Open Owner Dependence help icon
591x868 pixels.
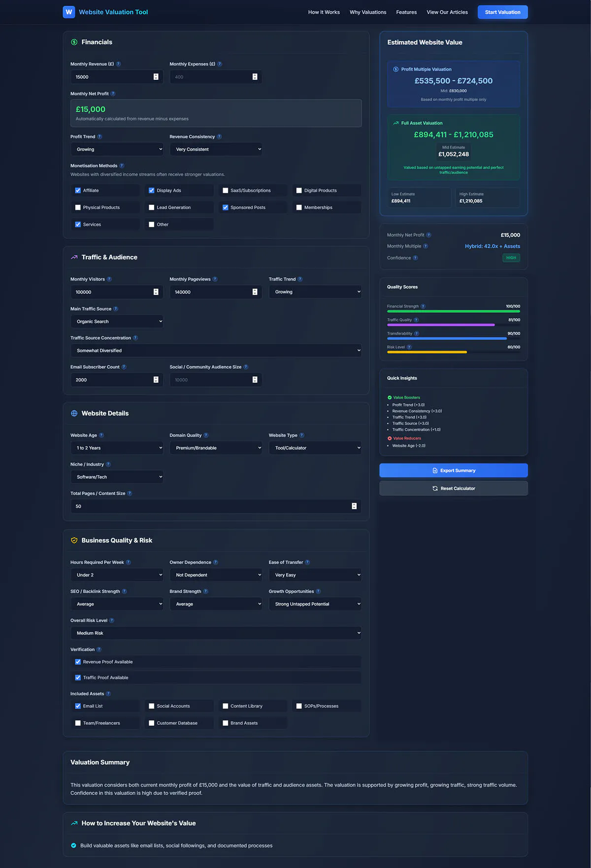pos(215,562)
